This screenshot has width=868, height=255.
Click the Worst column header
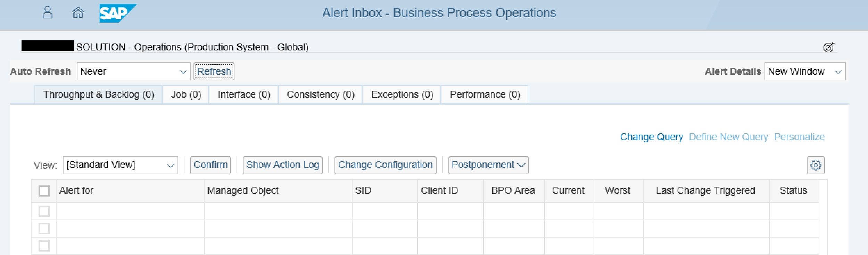[619, 191]
